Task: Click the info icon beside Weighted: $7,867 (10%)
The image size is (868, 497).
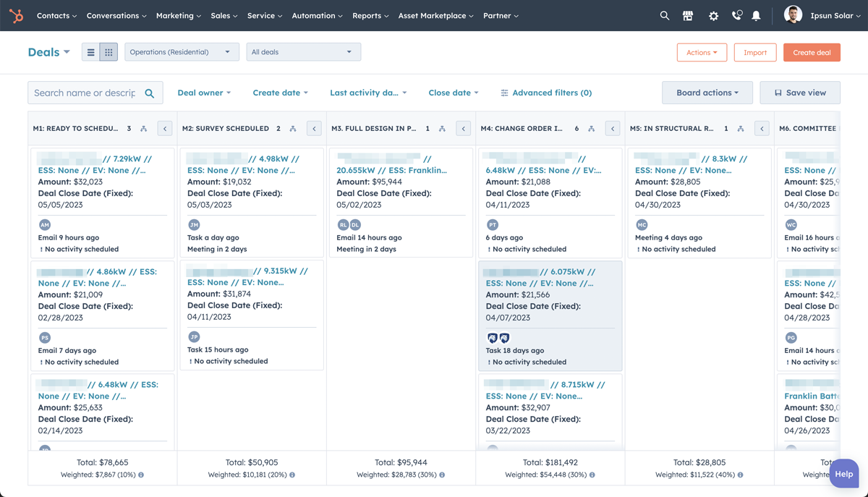Action: (x=141, y=475)
